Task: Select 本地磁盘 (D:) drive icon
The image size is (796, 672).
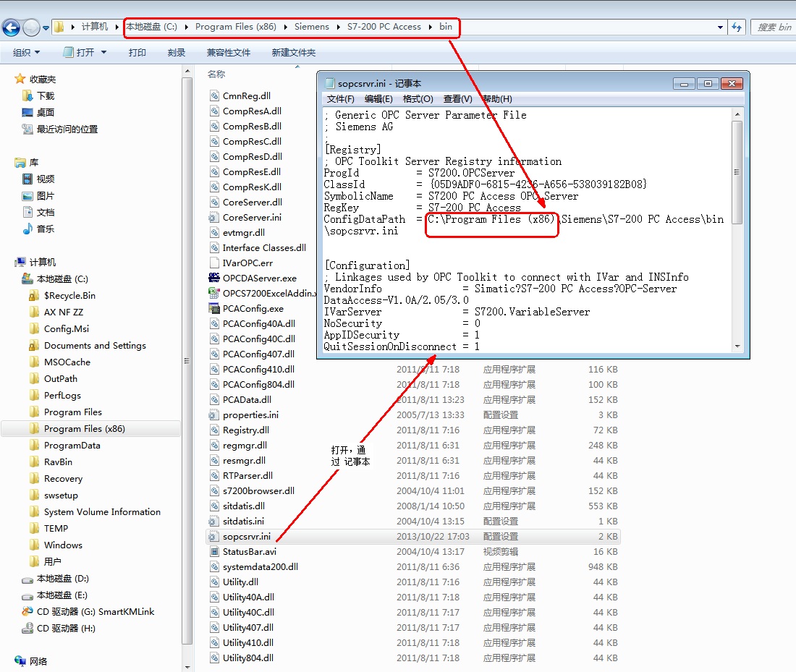Action: point(27,579)
